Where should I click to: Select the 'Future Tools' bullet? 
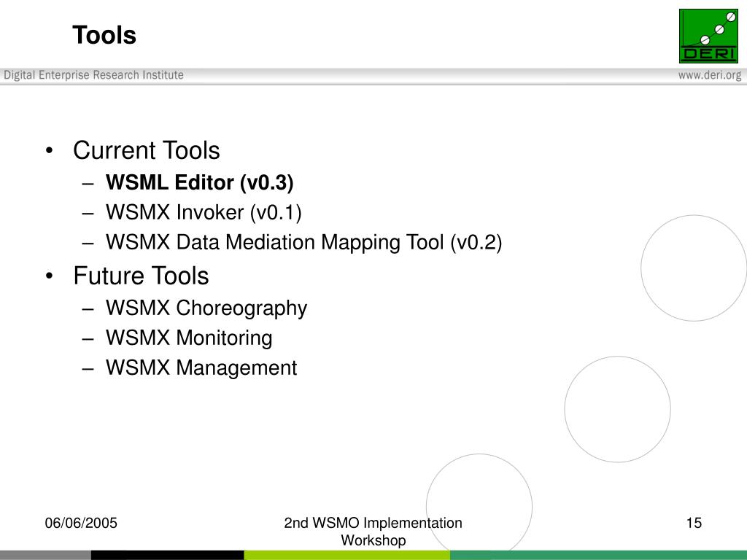[141, 276]
